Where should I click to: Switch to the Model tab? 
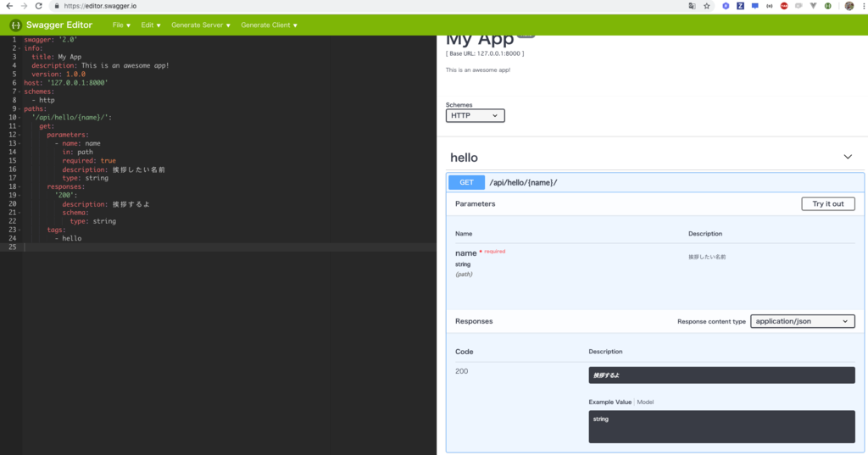click(x=645, y=402)
